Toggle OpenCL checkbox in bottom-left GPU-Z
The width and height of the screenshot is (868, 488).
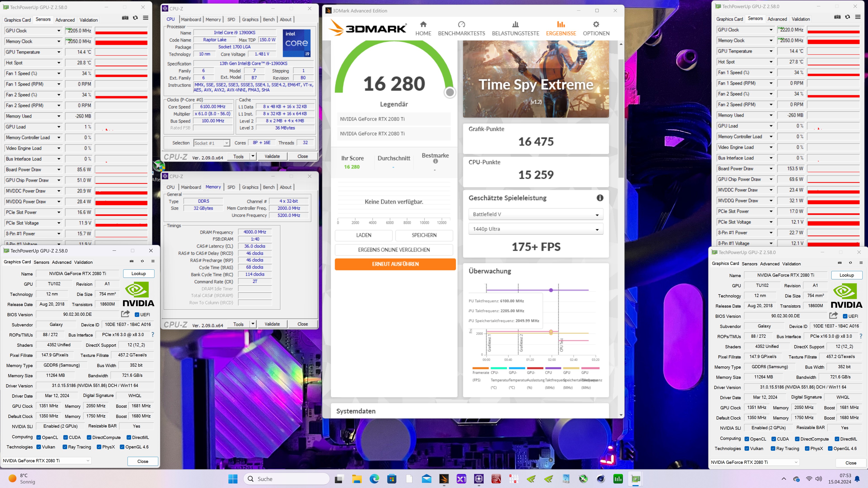pos(39,438)
